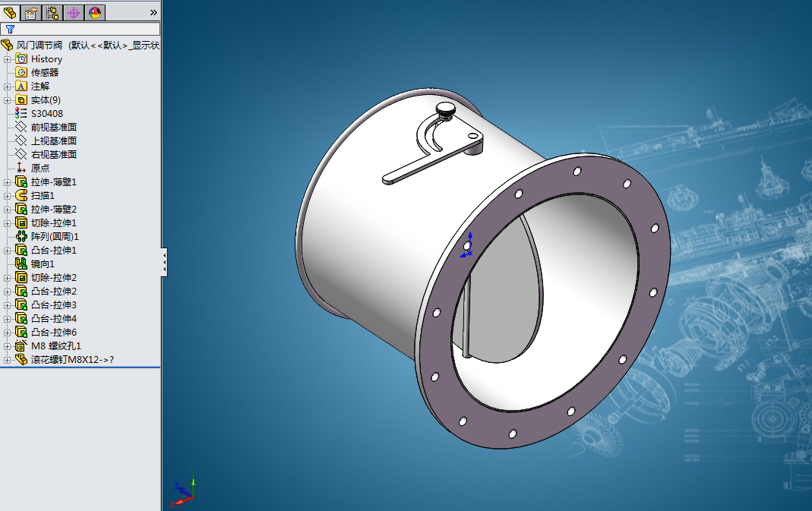Select the text label 右视基准面
This screenshot has height=511, width=812.
[54, 154]
